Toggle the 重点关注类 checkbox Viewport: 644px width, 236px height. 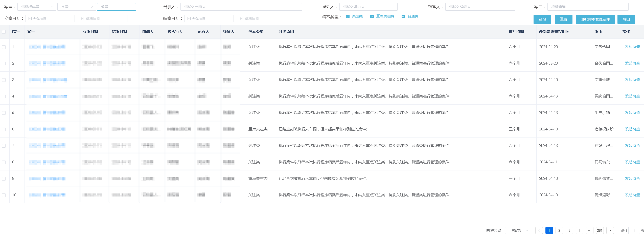click(372, 16)
